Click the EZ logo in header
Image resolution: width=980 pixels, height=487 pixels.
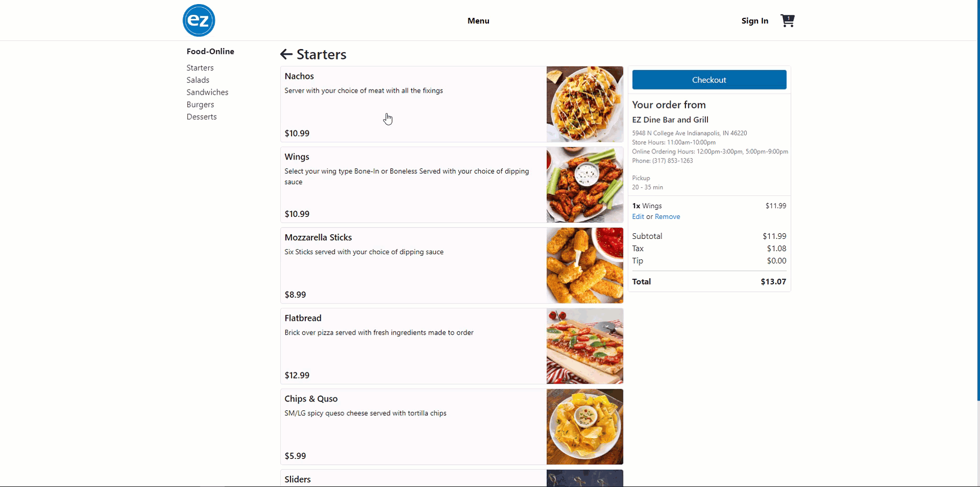click(199, 20)
